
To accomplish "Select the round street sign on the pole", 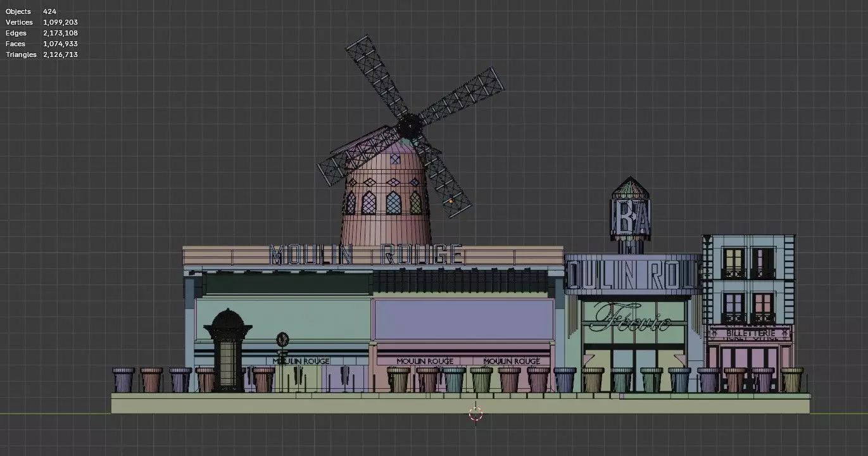I will pyautogui.click(x=282, y=339).
